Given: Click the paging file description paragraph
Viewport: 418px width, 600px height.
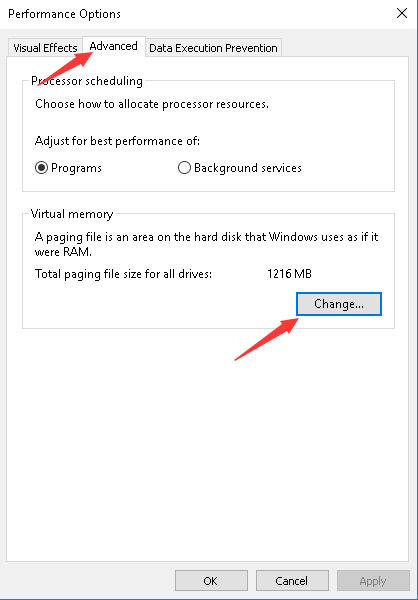Looking at the screenshot, I should 206,244.
